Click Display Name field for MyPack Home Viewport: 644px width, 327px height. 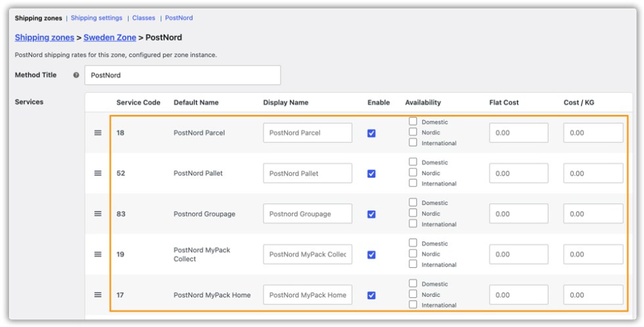[308, 295]
